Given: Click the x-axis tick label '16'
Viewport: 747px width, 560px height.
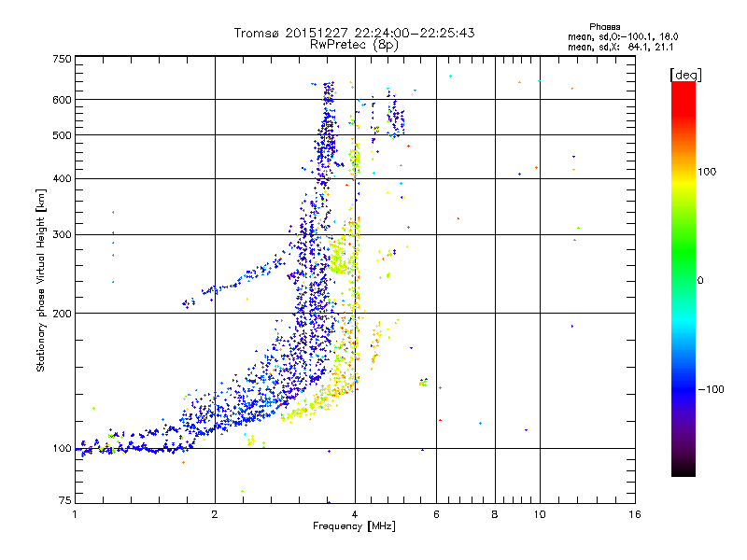Looking at the screenshot, I should click(635, 514).
